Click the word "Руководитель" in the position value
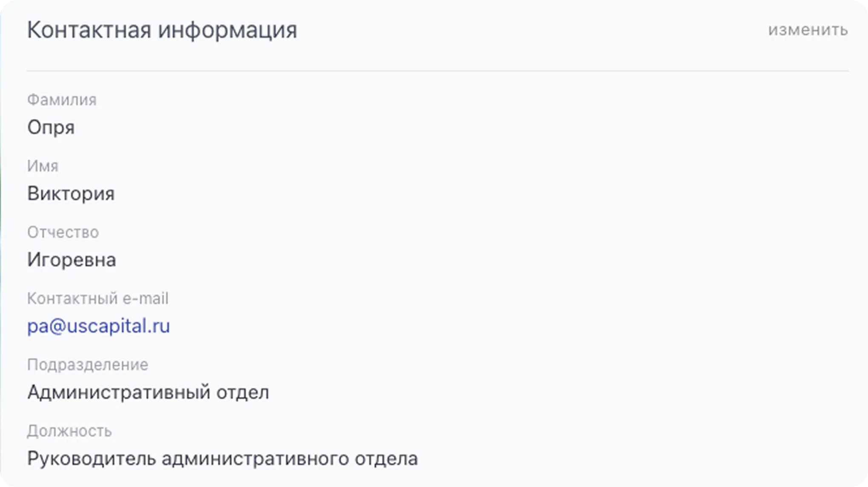Viewport: 868px width, 487px height. (x=91, y=458)
